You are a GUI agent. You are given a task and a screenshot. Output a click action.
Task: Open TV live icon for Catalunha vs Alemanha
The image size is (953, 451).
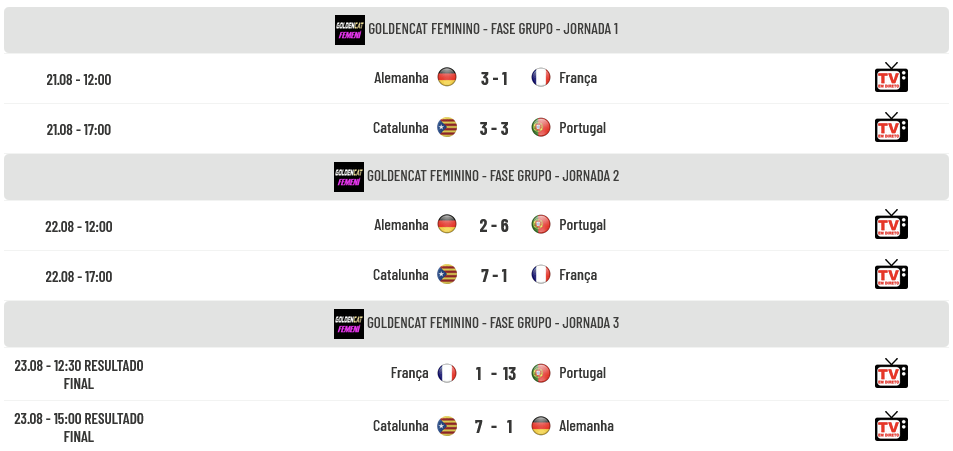coord(891,426)
